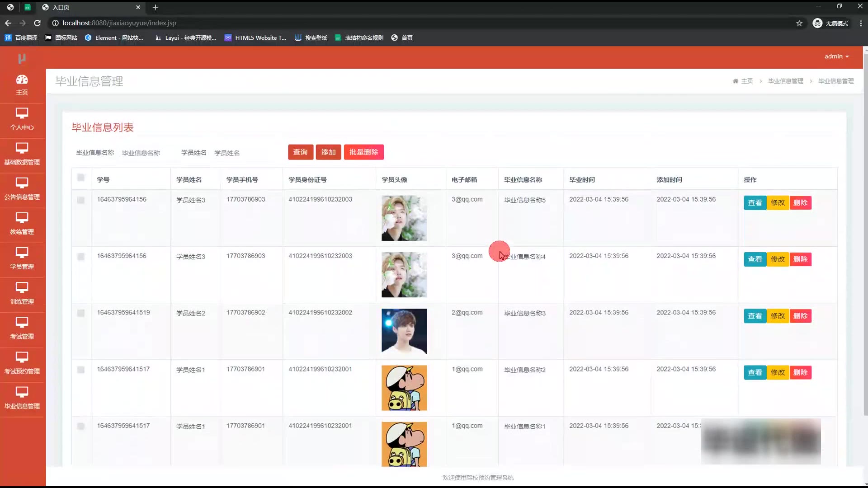868x488 pixels.
Task: Open avatar thumbnail in 毕业信息名称5 row
Action: click(x=404, y=218)
